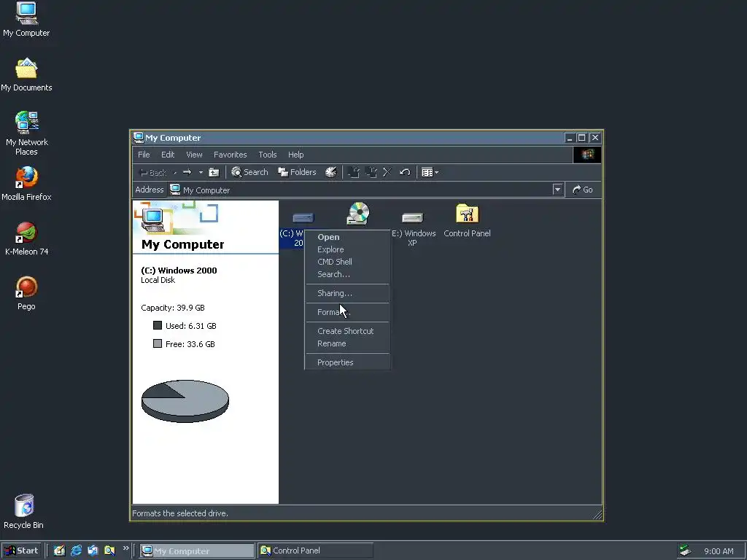Click the My Computer window title bar icon
747x560 pixels.
click(139, 138)
